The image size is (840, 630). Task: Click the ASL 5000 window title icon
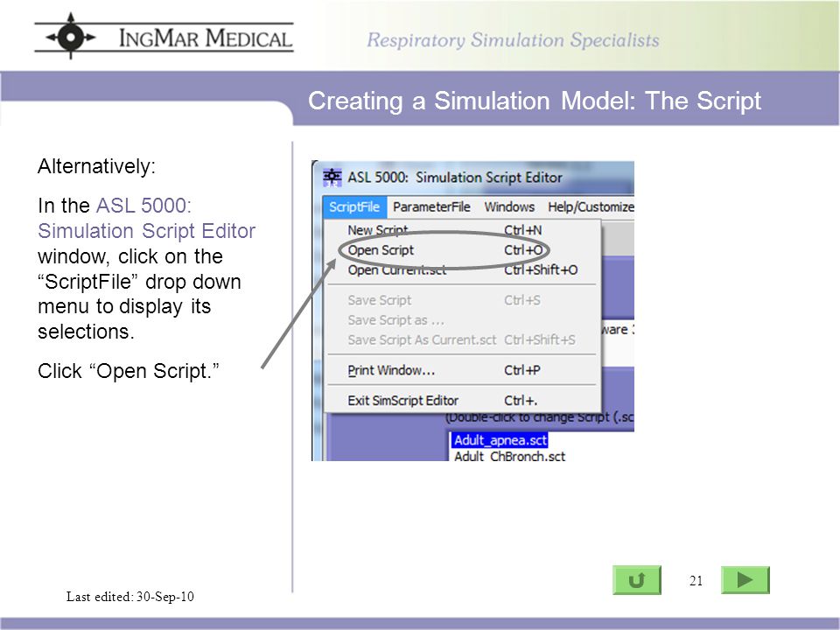point(332,177)
